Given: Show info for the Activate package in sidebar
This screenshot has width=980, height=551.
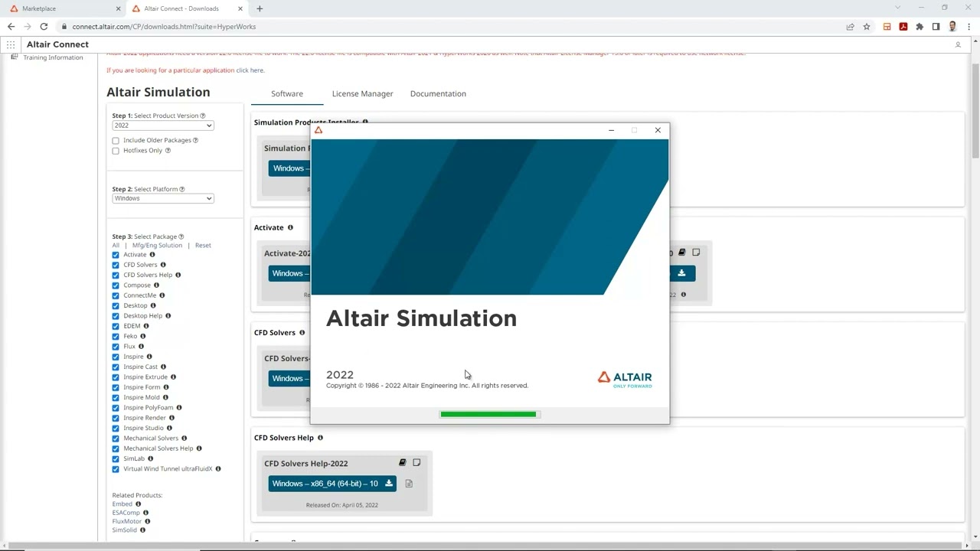Looking at the screenshot, I should [x=152, y=254].
